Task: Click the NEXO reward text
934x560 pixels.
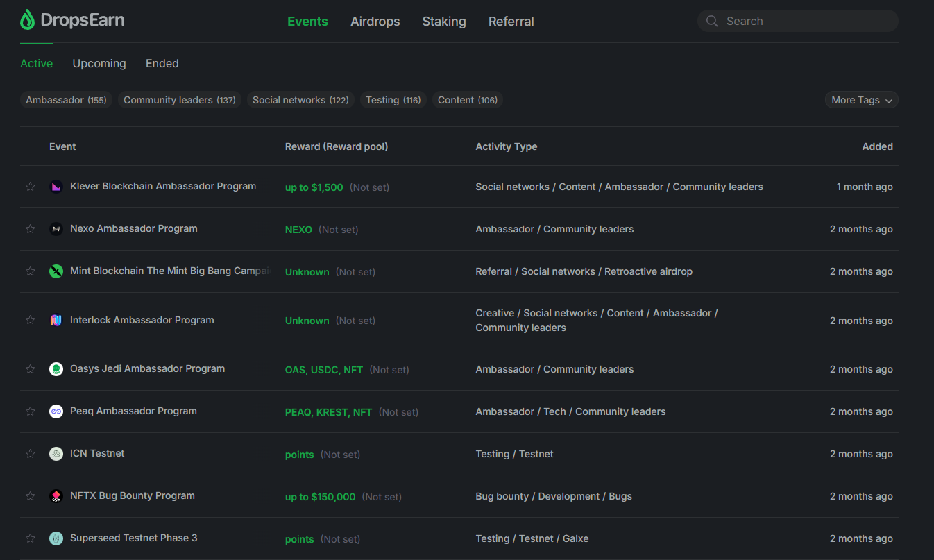Action: click(x=298, y=230)
